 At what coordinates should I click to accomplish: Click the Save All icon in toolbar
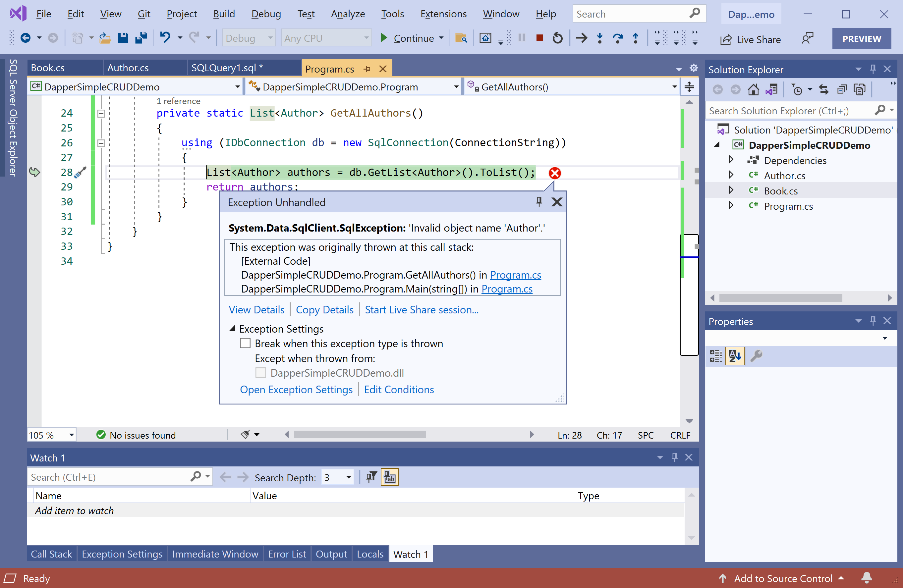click(x=141, y=38)
